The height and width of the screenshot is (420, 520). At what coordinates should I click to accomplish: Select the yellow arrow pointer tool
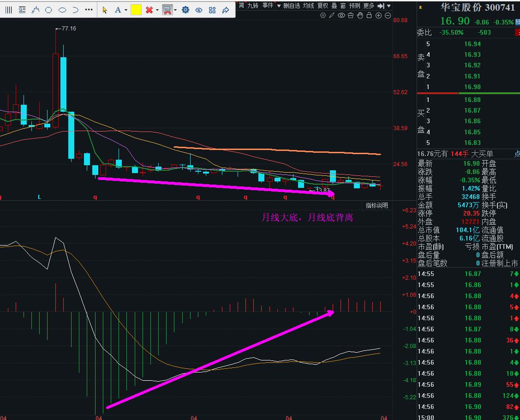tap(105, 10)
